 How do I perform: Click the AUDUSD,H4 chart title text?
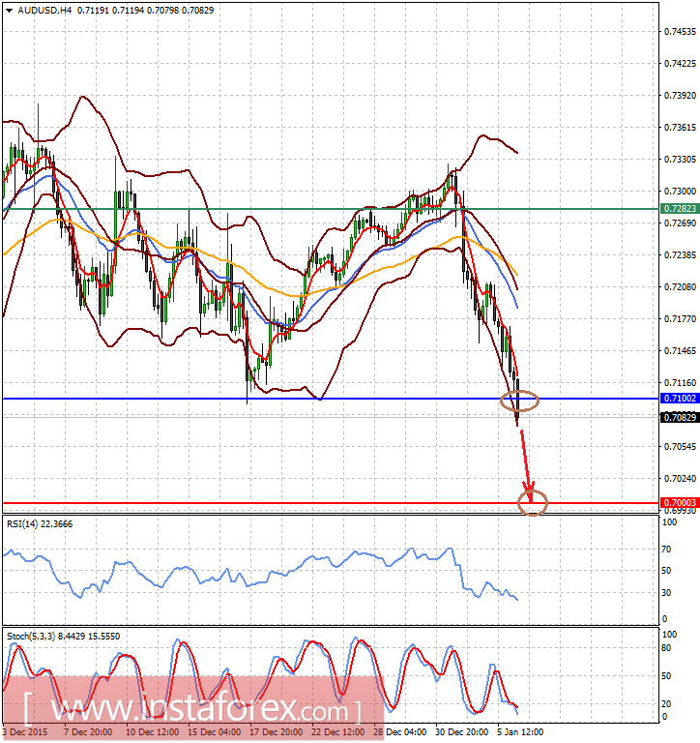(44, 10)
